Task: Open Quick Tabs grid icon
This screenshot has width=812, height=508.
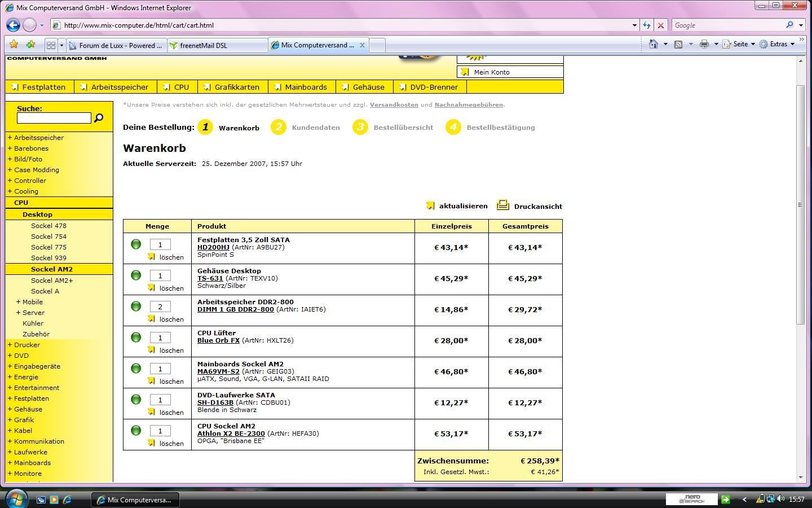Action: [x=51, y=45]
